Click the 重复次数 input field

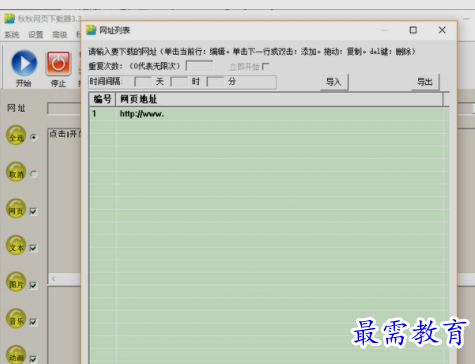click(x=199, y=66)
